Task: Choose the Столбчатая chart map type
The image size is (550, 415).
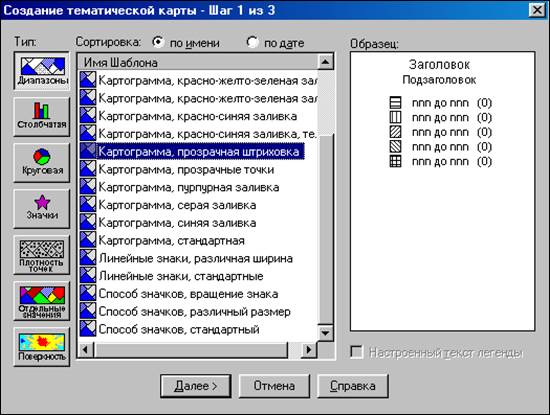Action: [42, 117]
